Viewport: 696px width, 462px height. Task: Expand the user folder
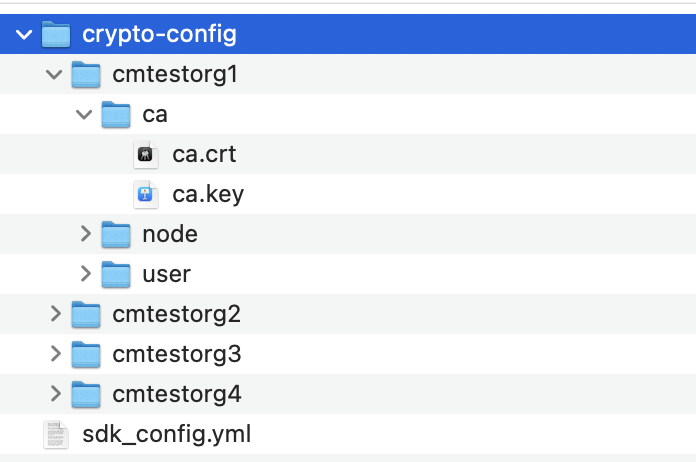(x=85, y=274)
